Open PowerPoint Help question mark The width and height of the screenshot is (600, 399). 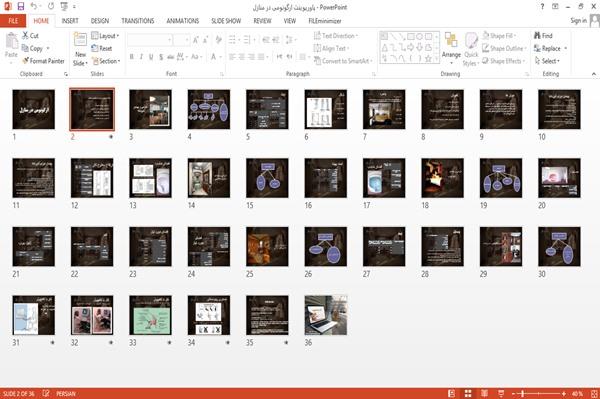tap(542, 7)
